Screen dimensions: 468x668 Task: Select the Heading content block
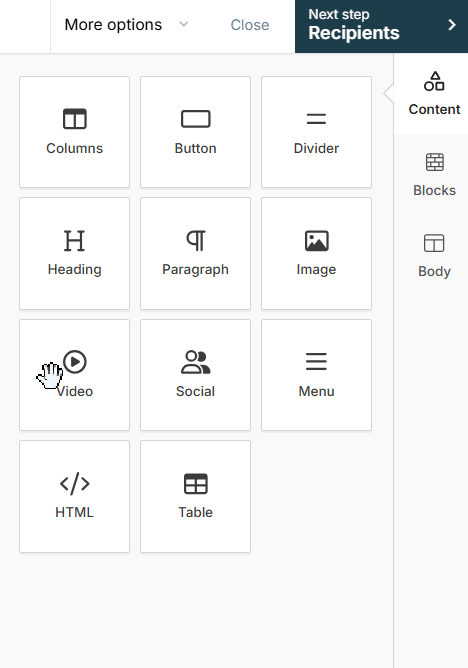click(75, 253)
